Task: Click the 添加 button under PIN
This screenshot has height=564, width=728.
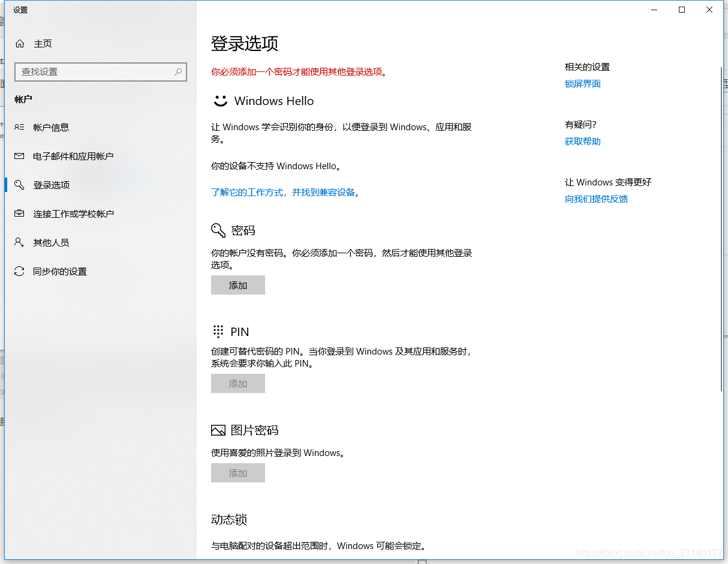Action: coord(238,383)
